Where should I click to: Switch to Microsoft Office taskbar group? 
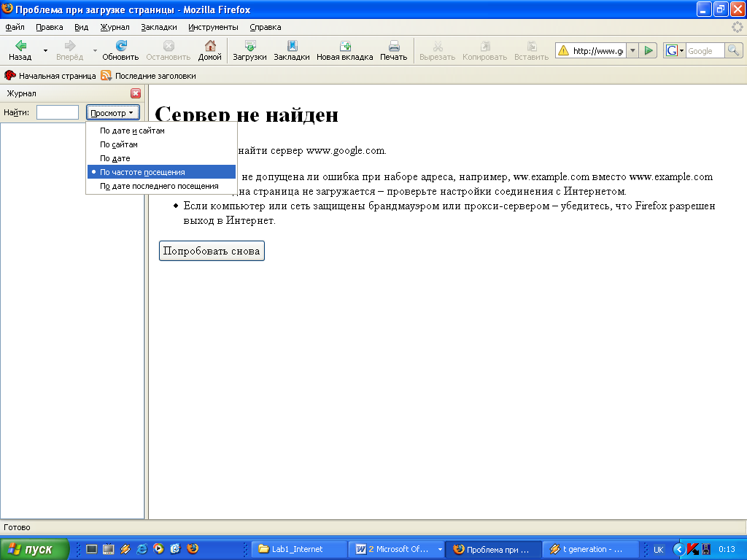396,549
